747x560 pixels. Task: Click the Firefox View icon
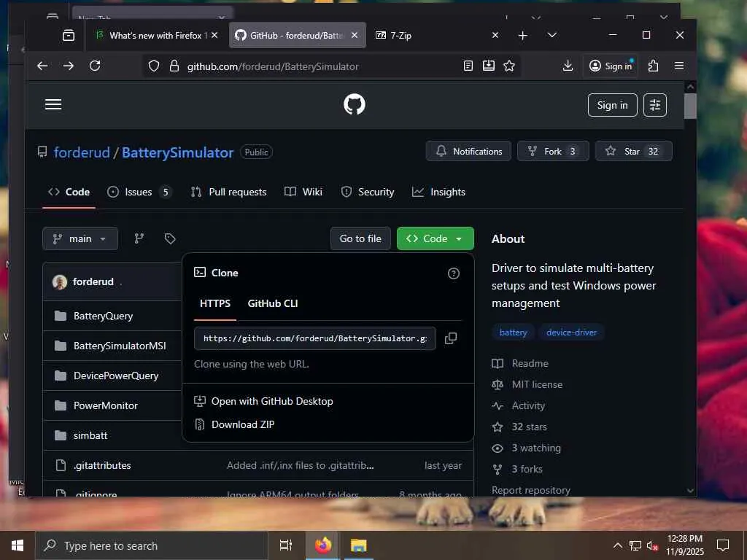(69, 35)
